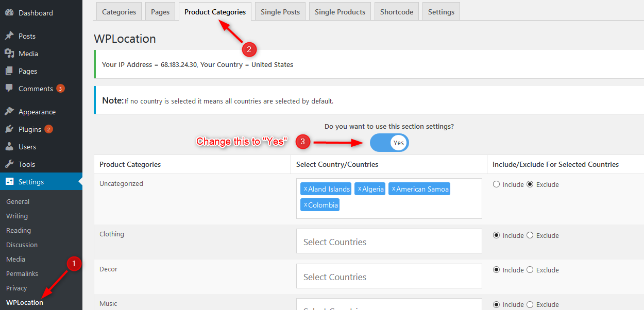Viewport: 644px width, 310px height.
Task: Click the "Decor" category name
Action: click(x=109, y=269)
